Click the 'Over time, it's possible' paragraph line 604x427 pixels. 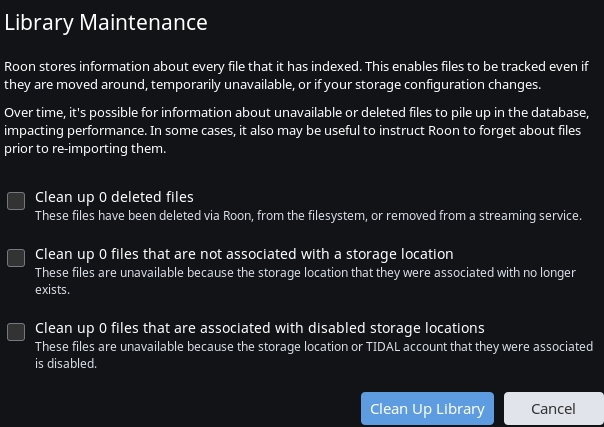pyautogui.click(x=297, y=113)
